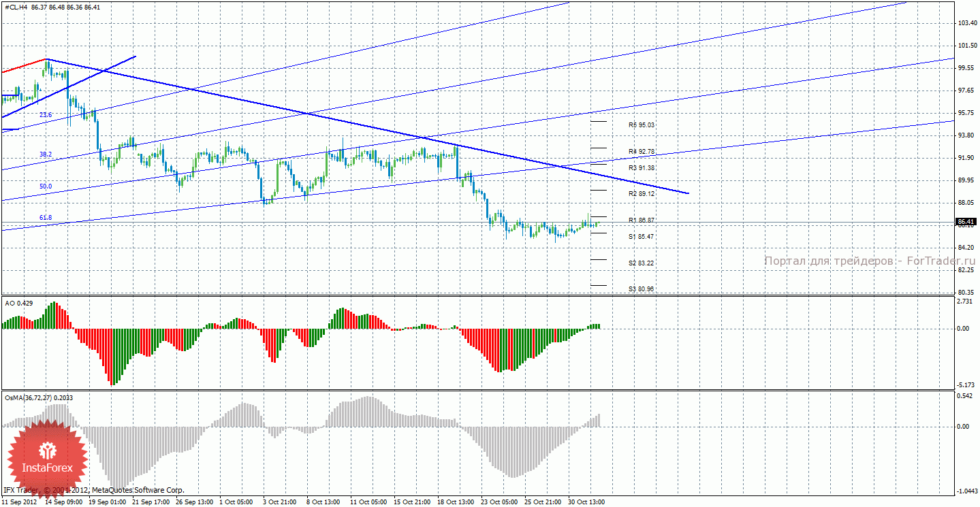Click the AO 0.429 indicator label
This screenshot has width=980, height=507.
[18, 302]
